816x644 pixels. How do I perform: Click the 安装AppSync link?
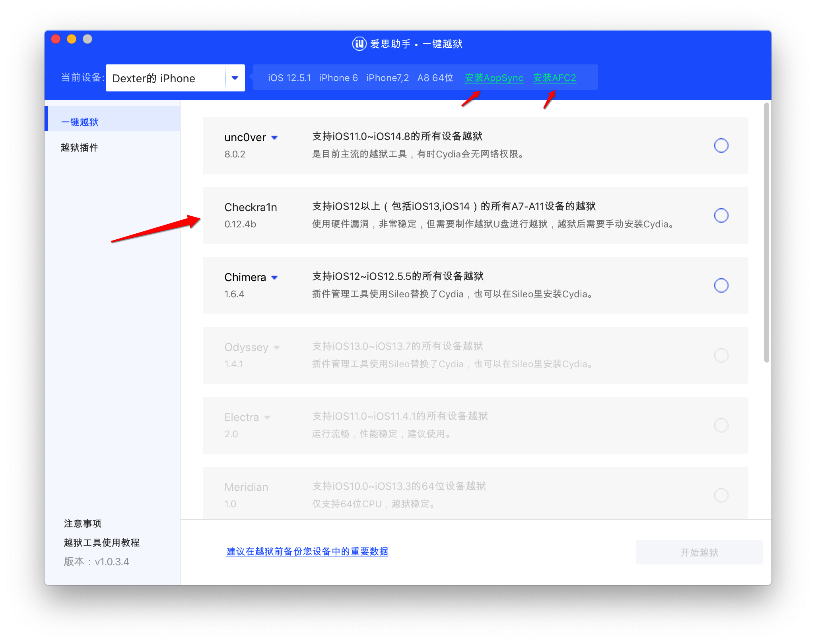(x=494, y=78)
